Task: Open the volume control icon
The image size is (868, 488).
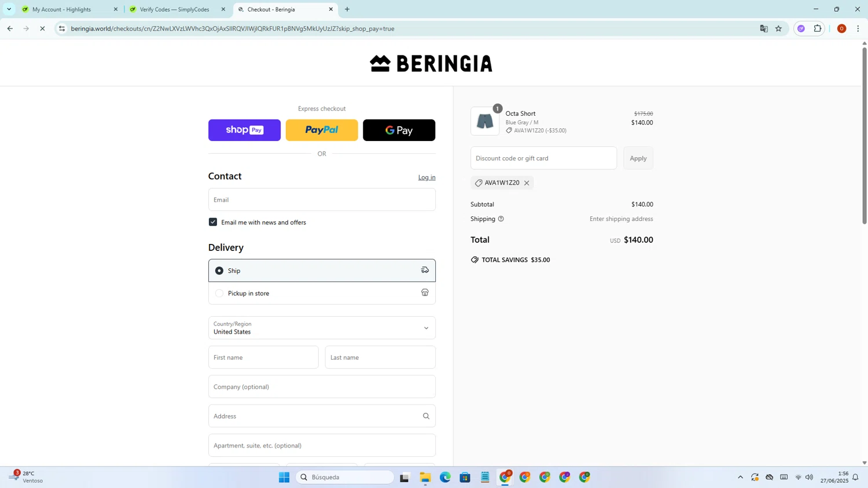Action: 809,477
